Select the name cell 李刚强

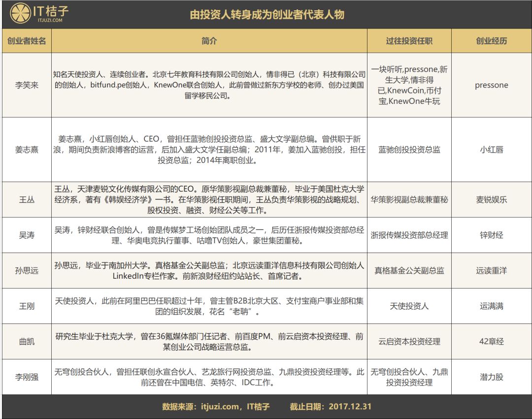(27, 377)
